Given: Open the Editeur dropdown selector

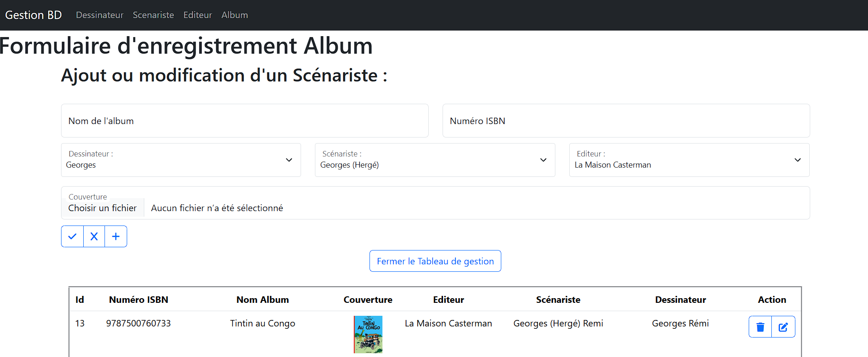Looking at the screenshot, I should (x=689, y=160).
